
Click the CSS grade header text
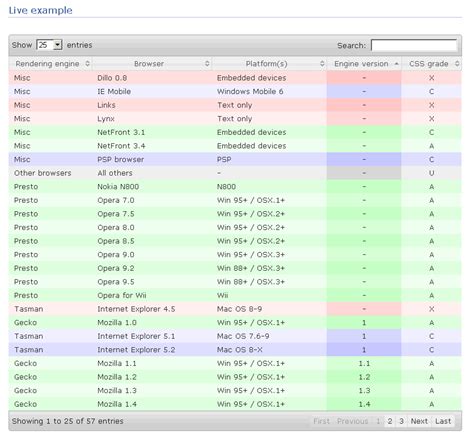[429, 64]
